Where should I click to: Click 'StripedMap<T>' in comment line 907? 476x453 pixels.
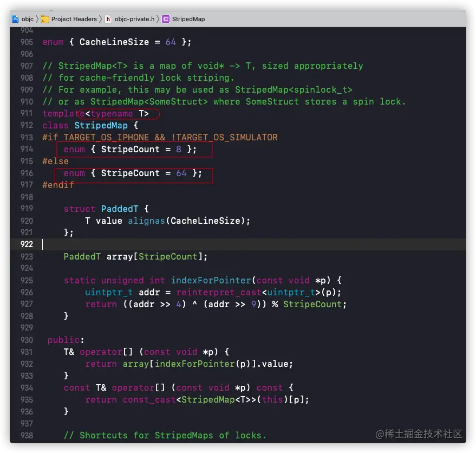93,66
